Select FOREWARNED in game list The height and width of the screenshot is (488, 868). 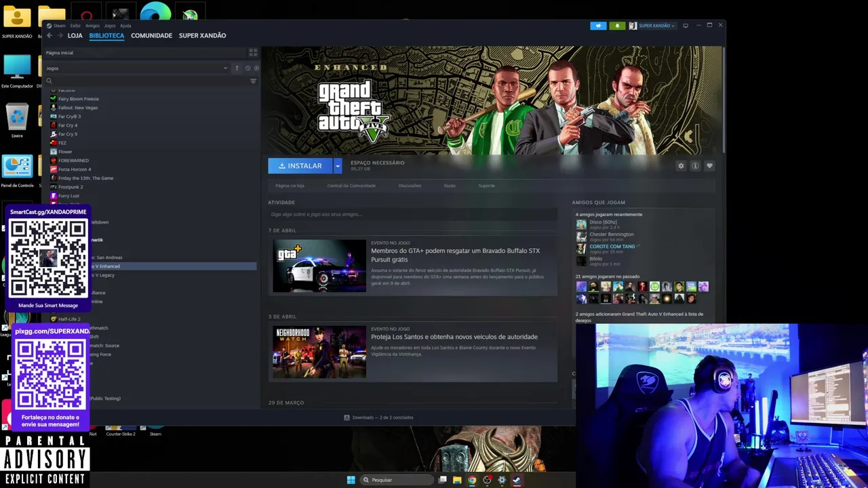tap(73, 161)
